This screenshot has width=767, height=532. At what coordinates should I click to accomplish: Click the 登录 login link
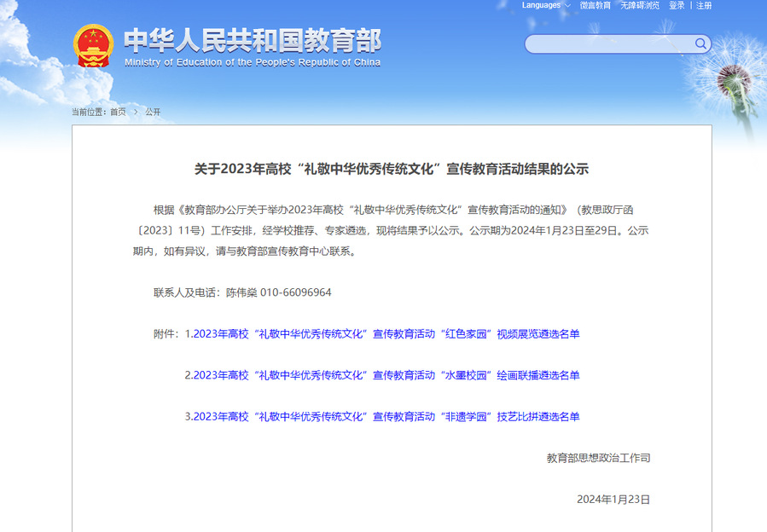click(677, 5)
